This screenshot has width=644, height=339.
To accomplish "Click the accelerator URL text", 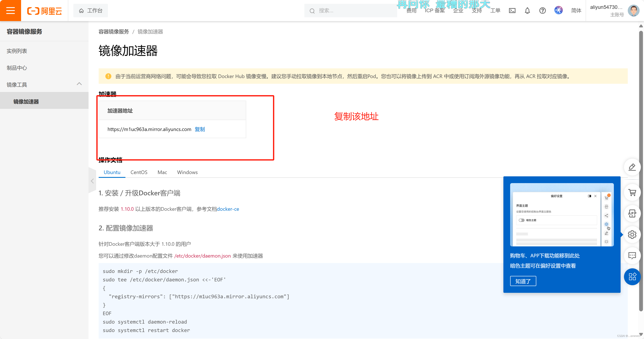I will (149, 129).
